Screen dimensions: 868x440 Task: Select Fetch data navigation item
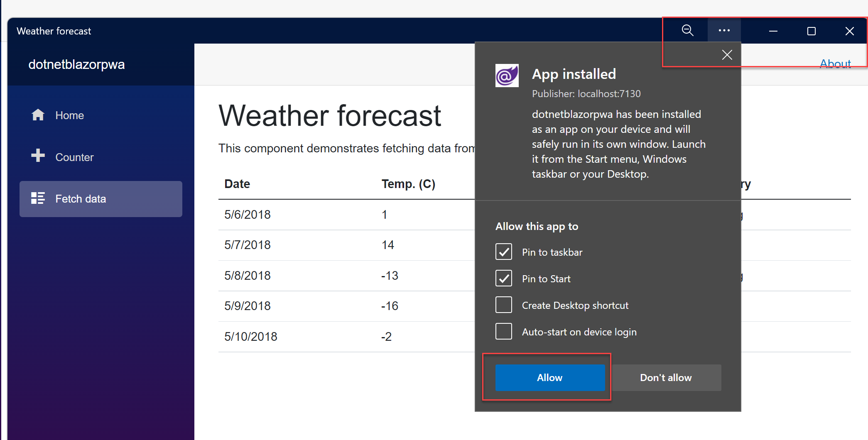[81, 199]
